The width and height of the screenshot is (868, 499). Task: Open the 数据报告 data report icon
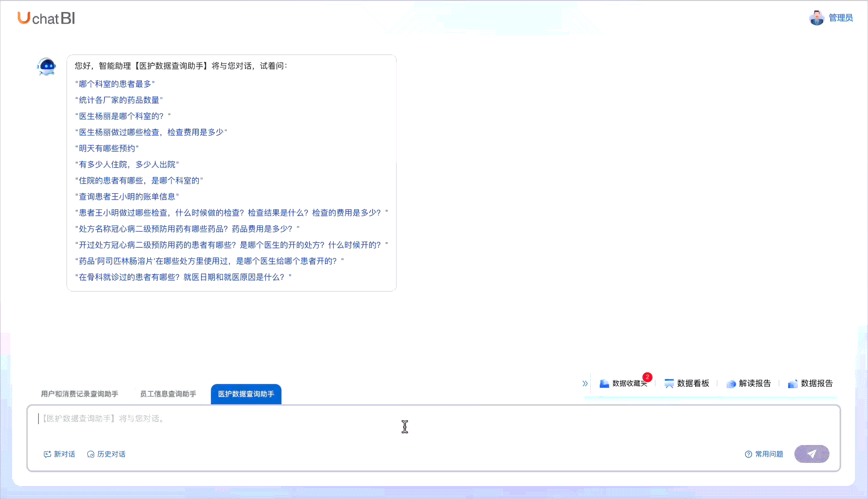pyautogui.click(x=811, y=383)
